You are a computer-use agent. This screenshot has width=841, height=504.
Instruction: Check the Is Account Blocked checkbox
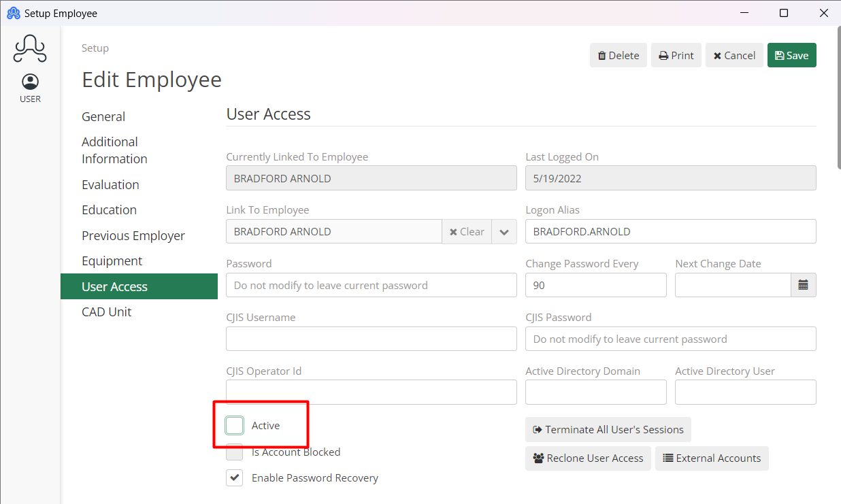[234, 452]
